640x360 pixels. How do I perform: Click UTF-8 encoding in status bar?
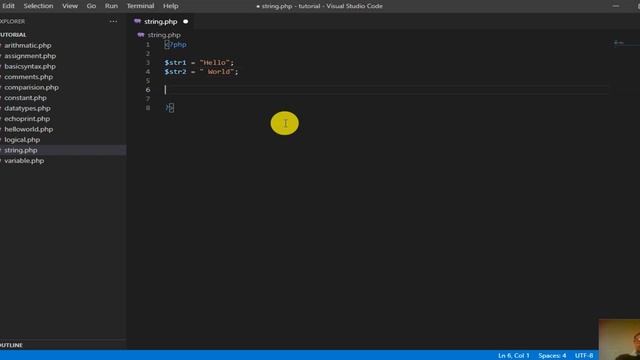(584, 356)
